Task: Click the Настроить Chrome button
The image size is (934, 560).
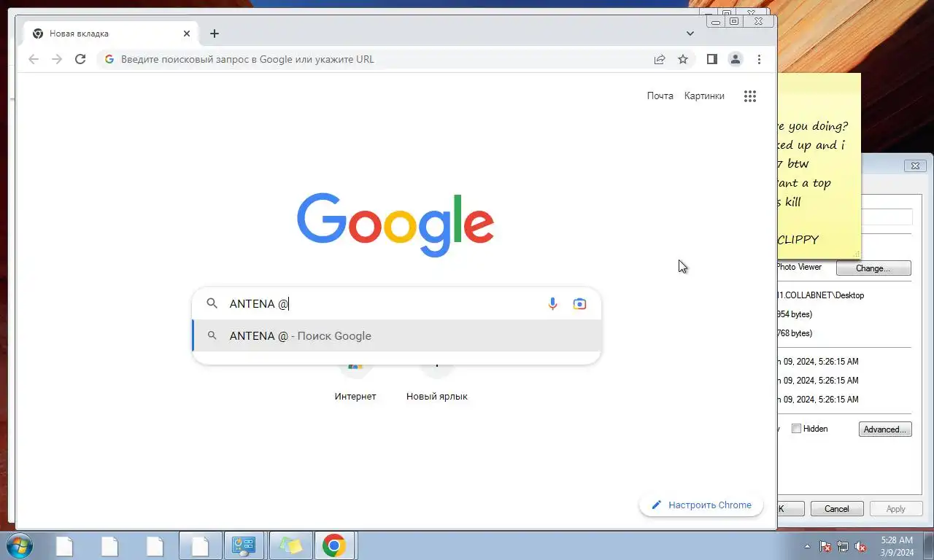Action: click(701, 505)
